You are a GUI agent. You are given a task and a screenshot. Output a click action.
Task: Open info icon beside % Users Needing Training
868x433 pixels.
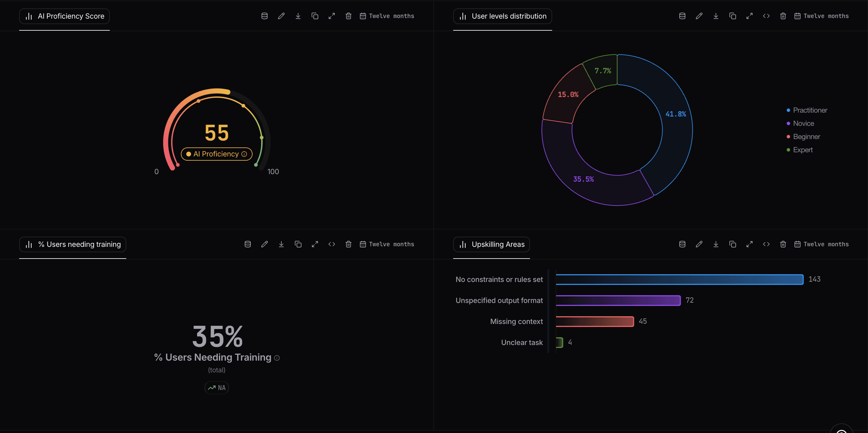tap(277, 358)
